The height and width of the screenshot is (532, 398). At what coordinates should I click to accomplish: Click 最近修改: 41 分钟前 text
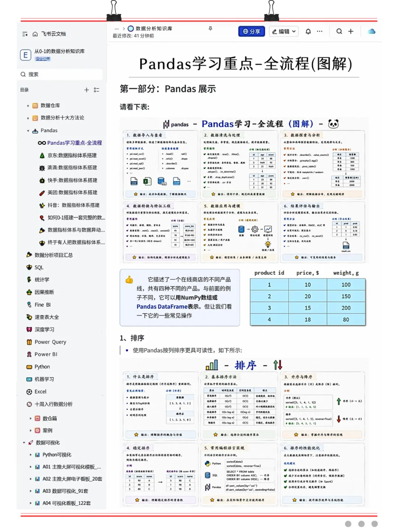pos(133,36)
